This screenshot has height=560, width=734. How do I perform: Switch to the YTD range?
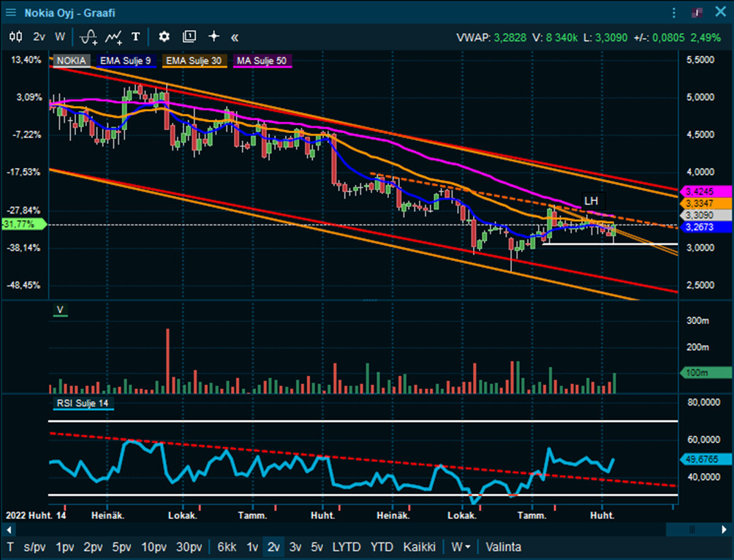[x=382, y=547]
